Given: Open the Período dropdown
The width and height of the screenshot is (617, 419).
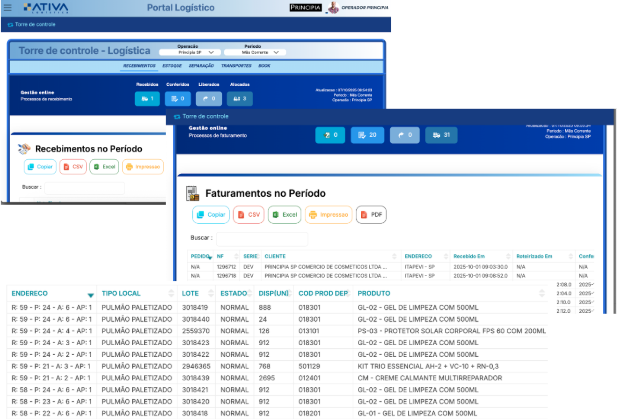Looking at the screenshot, I should (x=255, y=52).
